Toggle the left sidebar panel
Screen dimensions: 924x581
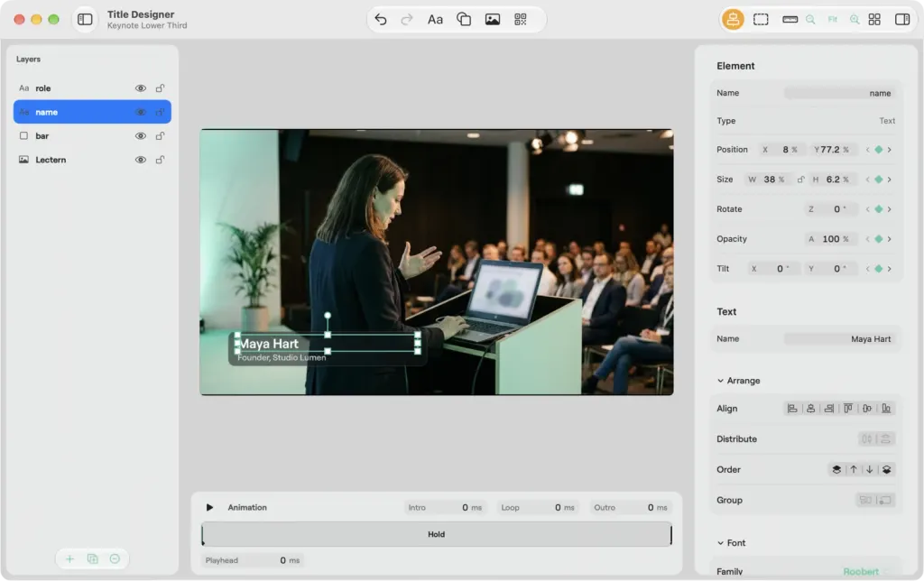[x=85, y=20]
